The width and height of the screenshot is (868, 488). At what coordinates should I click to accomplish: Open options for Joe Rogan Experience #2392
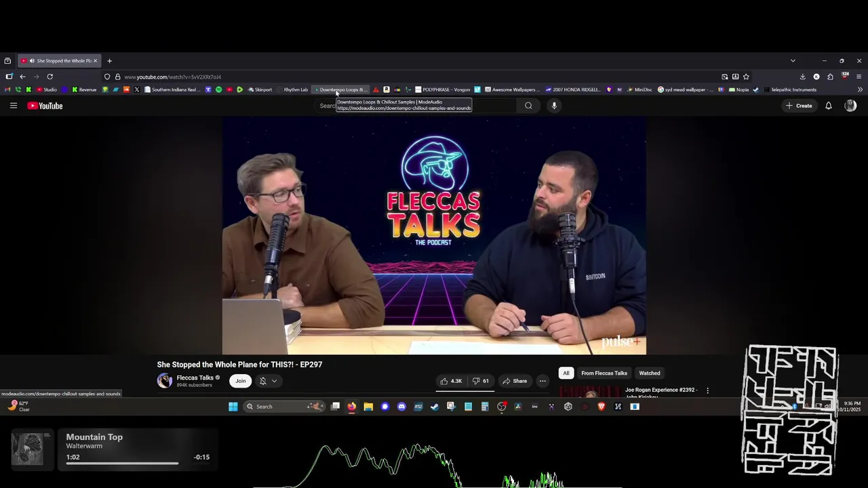707,390
